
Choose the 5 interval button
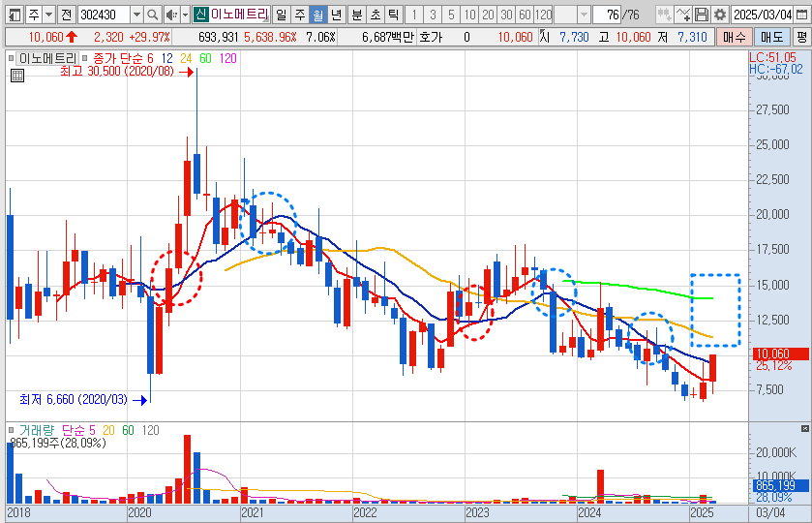point(451,15)
